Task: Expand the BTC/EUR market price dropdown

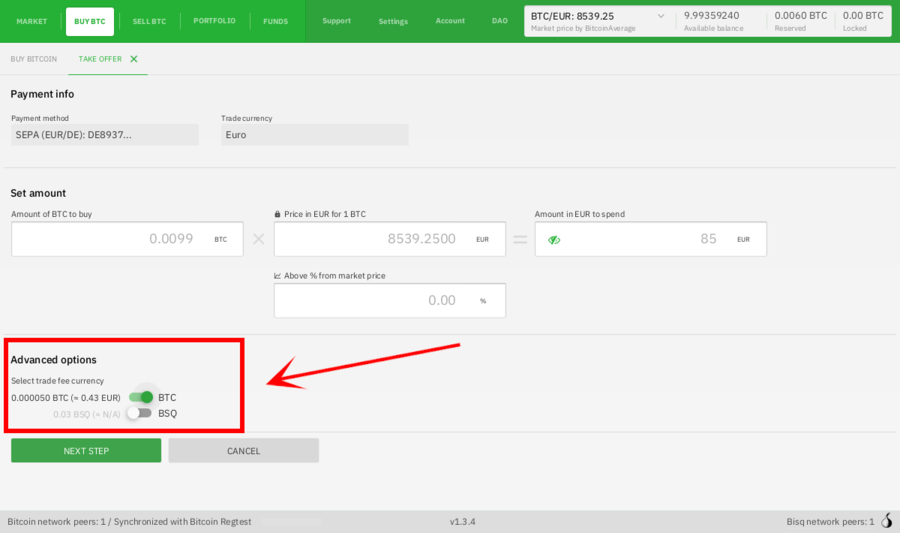Action: click(660, 16)
